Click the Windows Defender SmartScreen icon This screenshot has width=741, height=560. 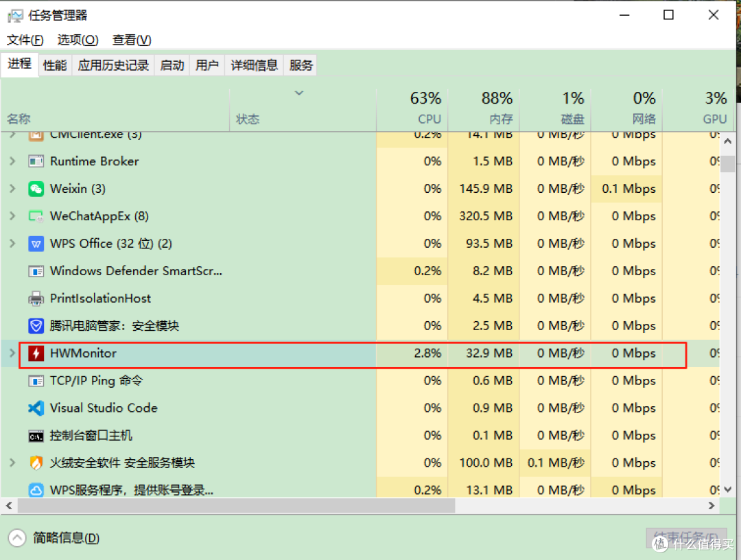coord(36,271)
